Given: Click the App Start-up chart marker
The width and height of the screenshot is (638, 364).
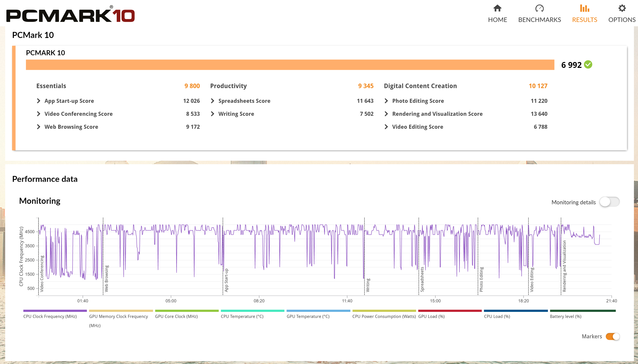Looking at the screenshot, I should [226, 280].
